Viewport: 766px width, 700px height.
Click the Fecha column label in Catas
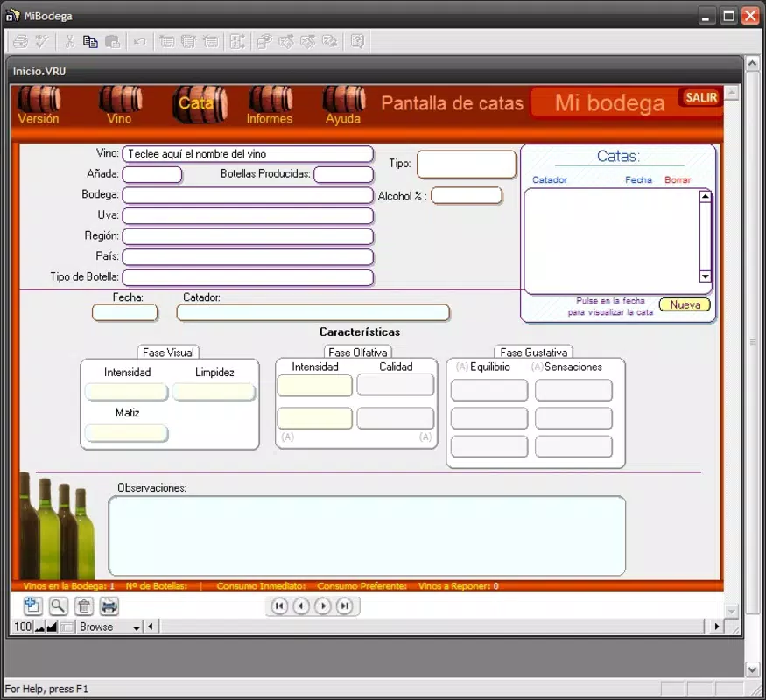tap(638, 179)
